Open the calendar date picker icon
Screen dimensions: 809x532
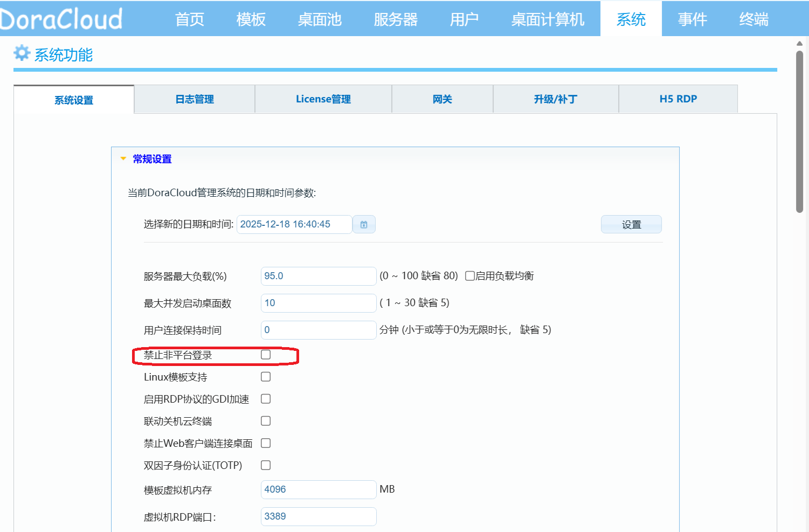(364, 224)
